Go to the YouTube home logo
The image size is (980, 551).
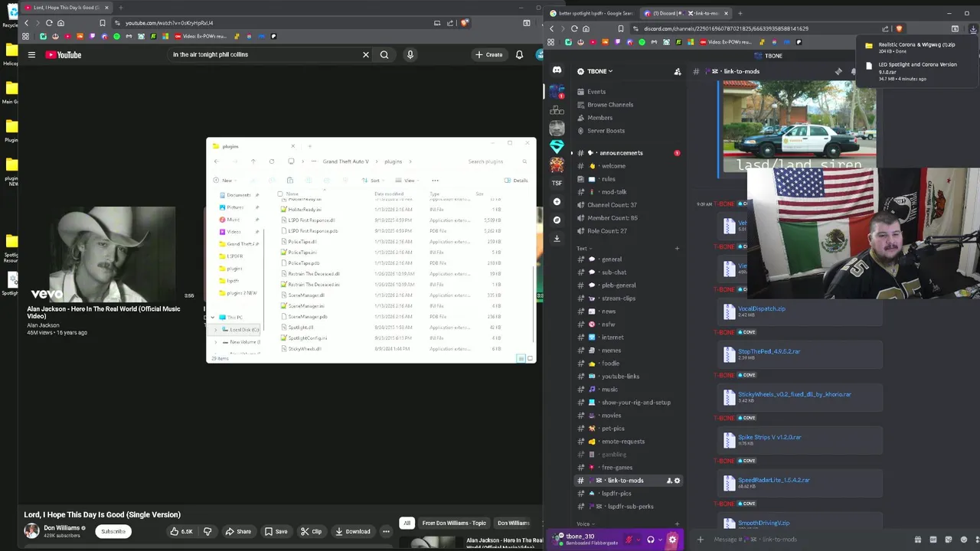coord(63,54)
